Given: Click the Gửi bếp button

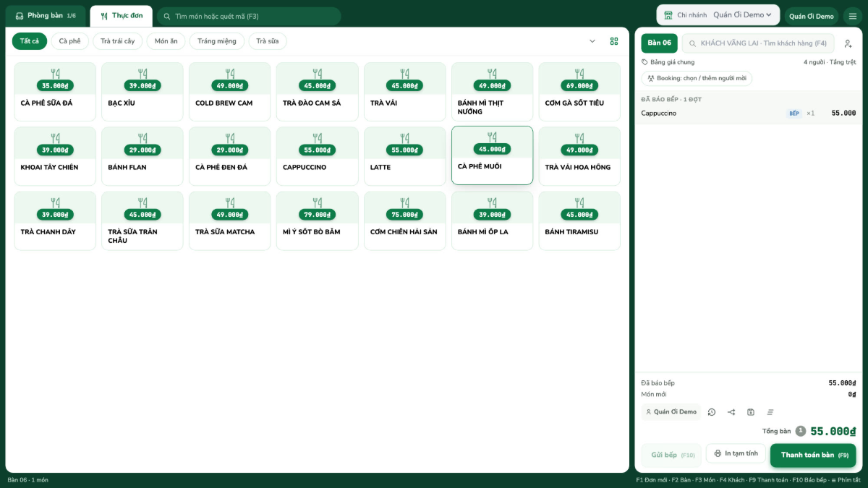Looking at the screenshot, I should click(x=671, y=455).
